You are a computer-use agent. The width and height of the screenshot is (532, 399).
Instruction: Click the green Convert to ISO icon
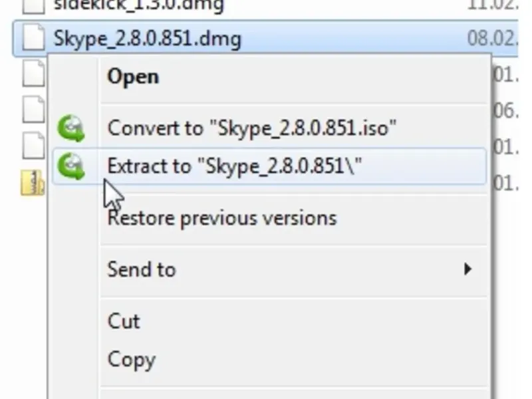pos(70,128)
